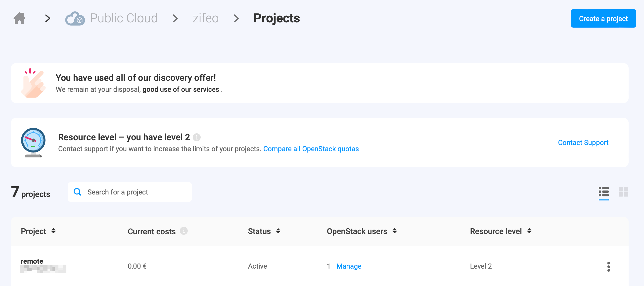Switch to list view layout
Image resolution: width=644 pixels, height=286 pixels.
604,191
